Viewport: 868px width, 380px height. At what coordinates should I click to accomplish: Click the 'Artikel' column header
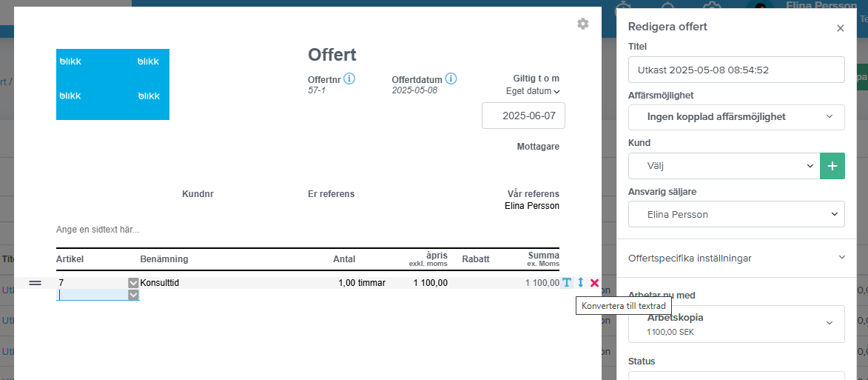(70, 259)
